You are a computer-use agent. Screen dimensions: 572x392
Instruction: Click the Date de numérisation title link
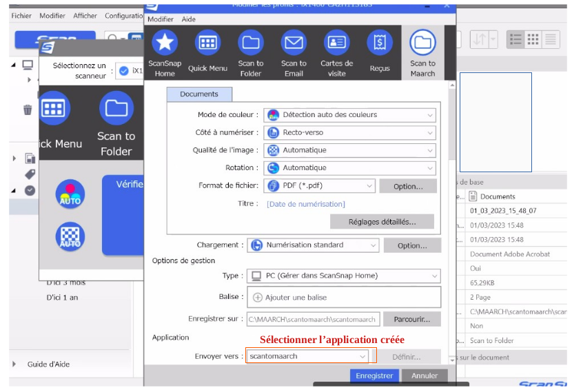click(306, 204)
